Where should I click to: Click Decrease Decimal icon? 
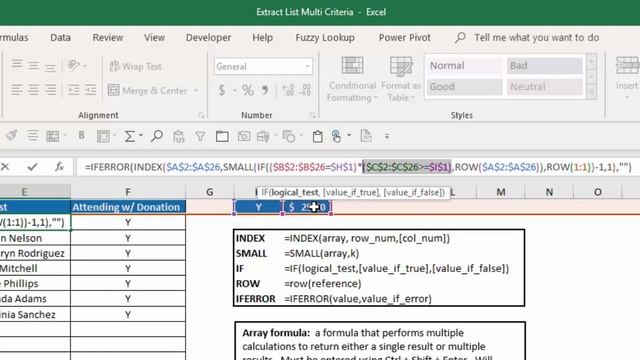pyautogui.click(x=305, y=90)
